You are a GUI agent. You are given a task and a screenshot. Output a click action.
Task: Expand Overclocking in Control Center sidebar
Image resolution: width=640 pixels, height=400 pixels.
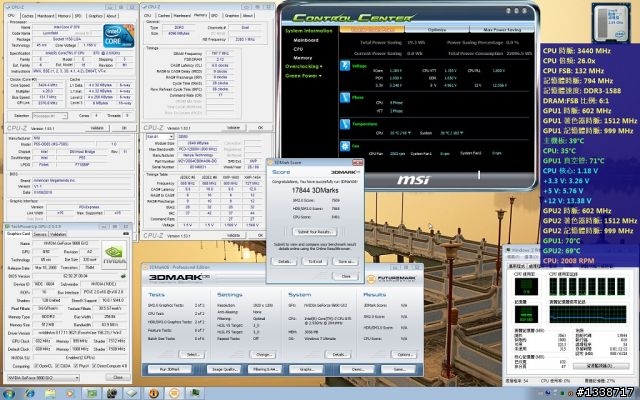(304, 66)
